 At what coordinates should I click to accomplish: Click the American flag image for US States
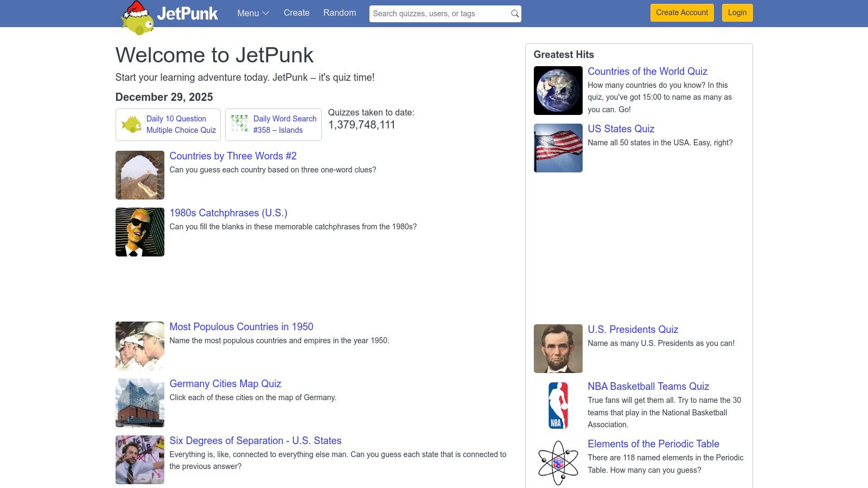[557, 147]
